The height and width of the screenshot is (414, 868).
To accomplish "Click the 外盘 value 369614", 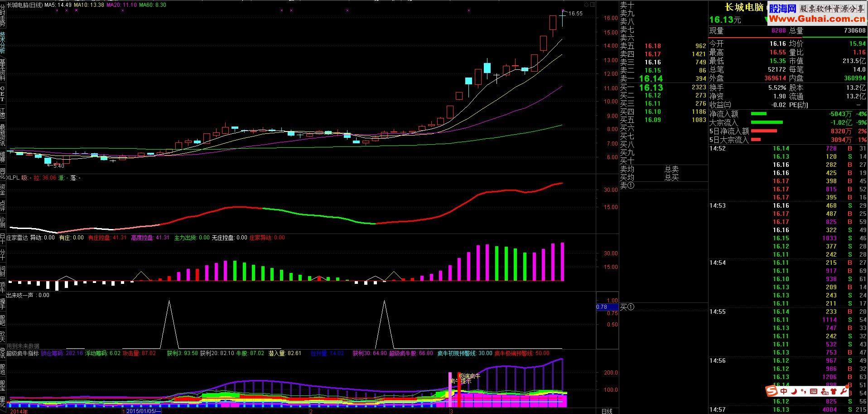I will (775, 78).
